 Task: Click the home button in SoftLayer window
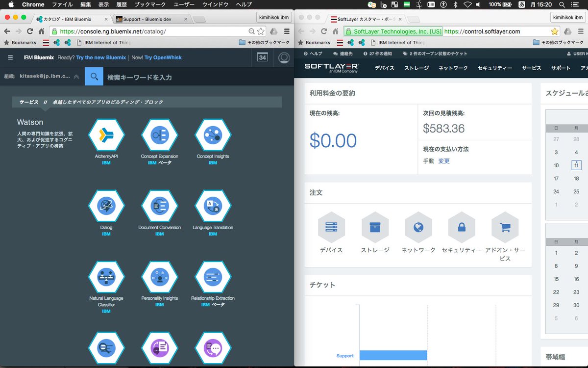(336, 31)
